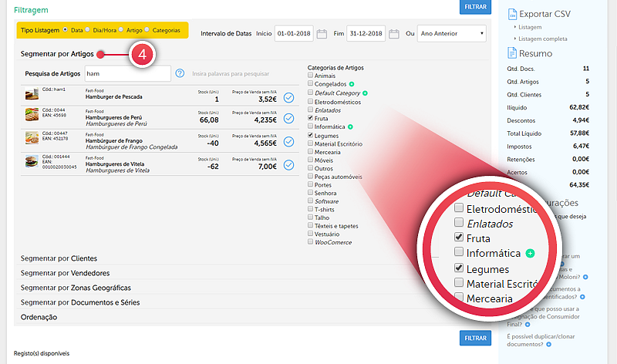
Task: Tick the Mercearia category checkbox
Action: coord(310,152)
